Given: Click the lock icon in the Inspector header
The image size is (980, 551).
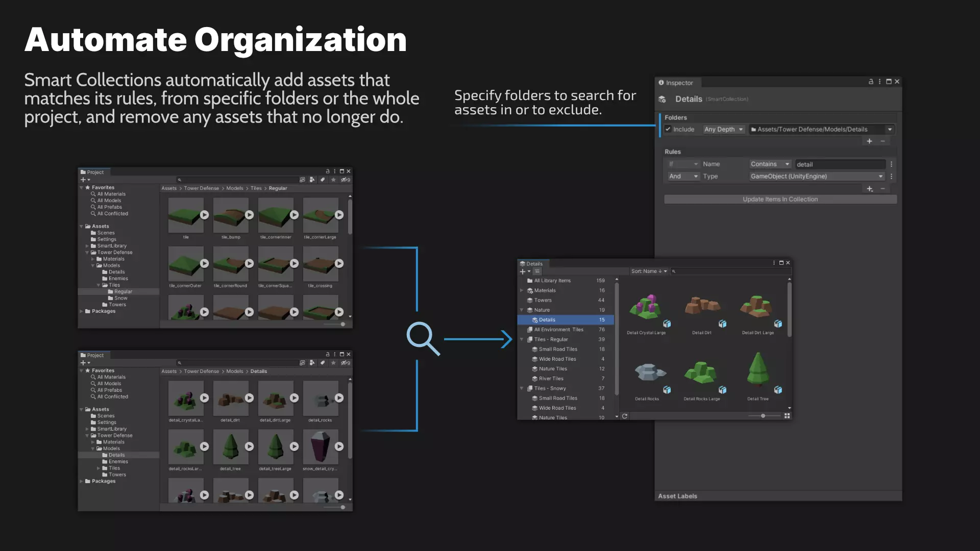Looking at the screenshot, I should point(871,82).
